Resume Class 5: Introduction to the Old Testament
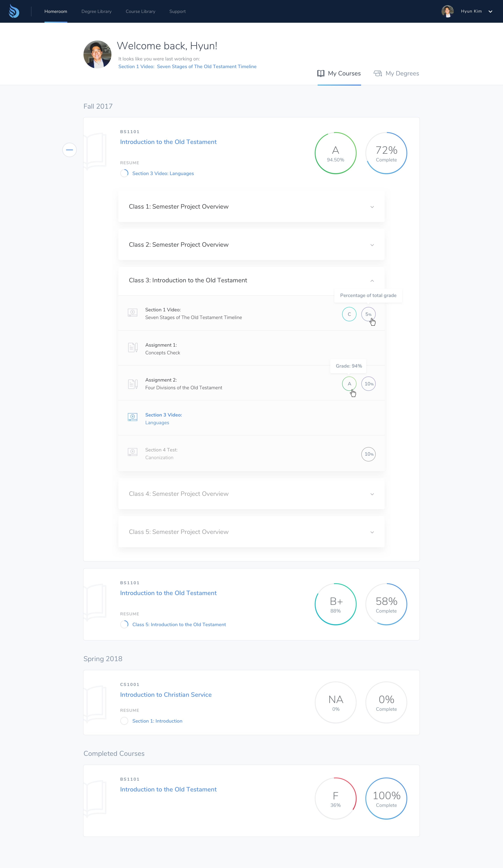 pos(179,624)
